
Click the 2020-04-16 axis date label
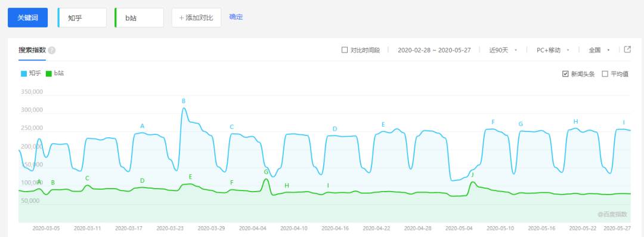point(335,228)
